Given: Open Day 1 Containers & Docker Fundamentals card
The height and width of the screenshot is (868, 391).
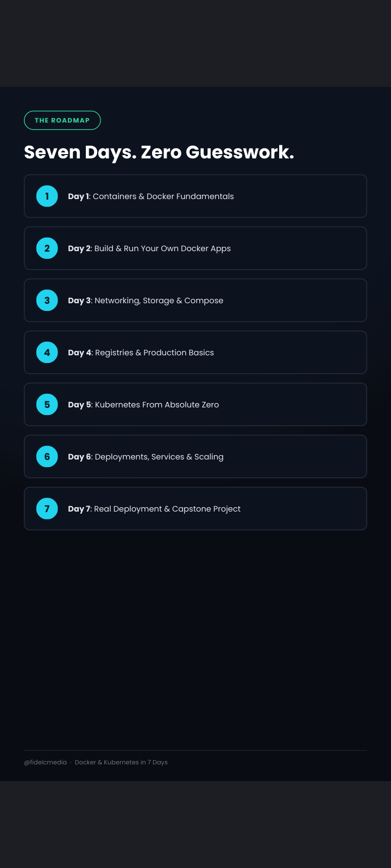Looking at the screenshot, I should click(x=195, y=196).
